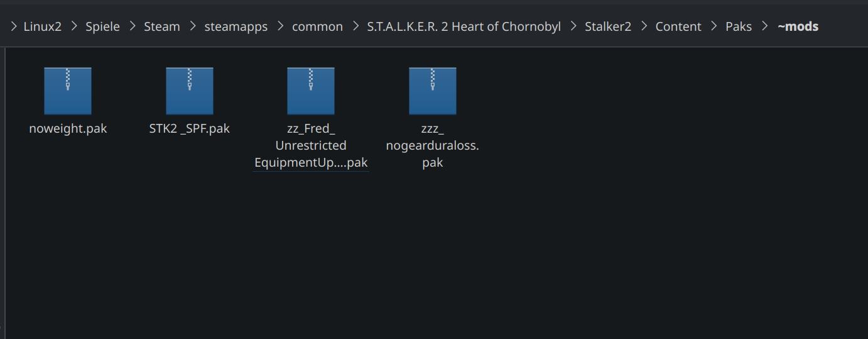Expand the chevron before Steam

(x=132, y=26)
